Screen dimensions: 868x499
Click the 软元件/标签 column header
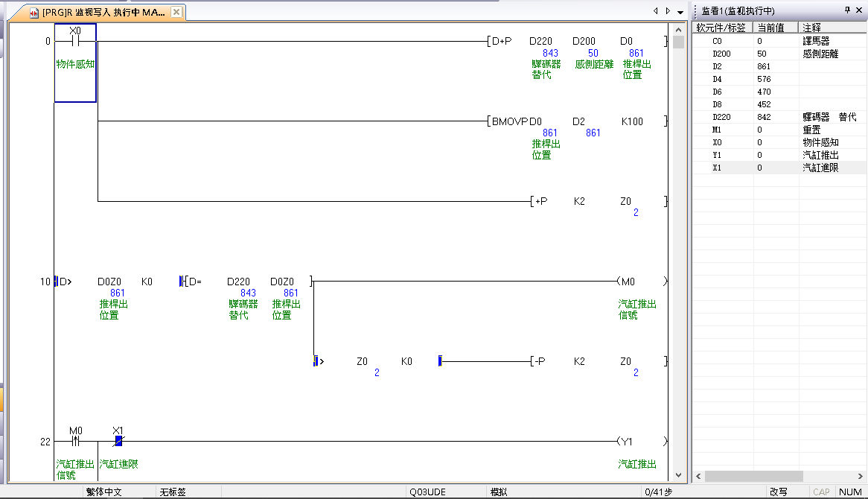(721, 28)
